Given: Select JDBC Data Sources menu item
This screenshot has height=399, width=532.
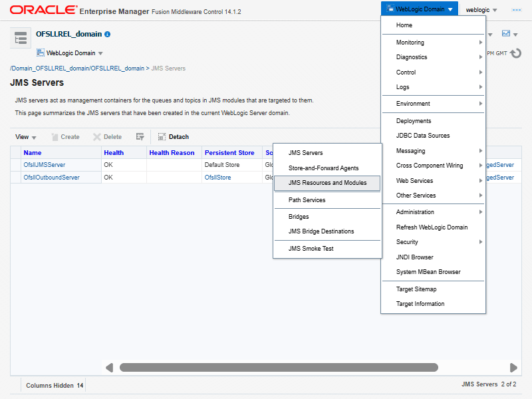Looking at the screenshot, I should [434, 136].
